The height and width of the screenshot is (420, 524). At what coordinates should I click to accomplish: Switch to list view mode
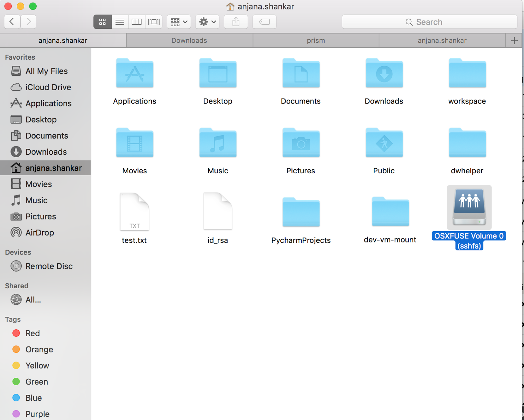(x=120, y=22)
